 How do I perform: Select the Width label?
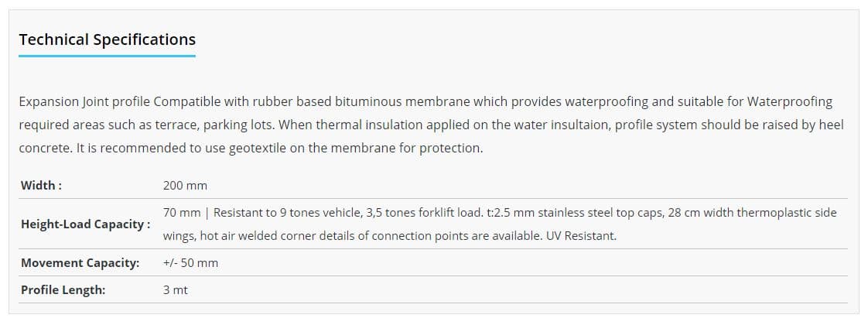[x=41, y=186]
